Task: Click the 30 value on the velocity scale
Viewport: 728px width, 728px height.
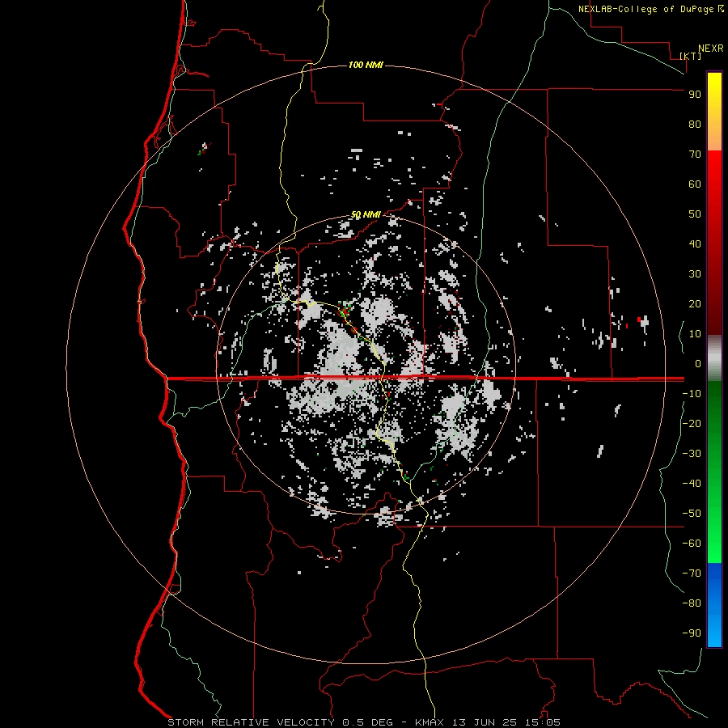Action: click(695, 274)
